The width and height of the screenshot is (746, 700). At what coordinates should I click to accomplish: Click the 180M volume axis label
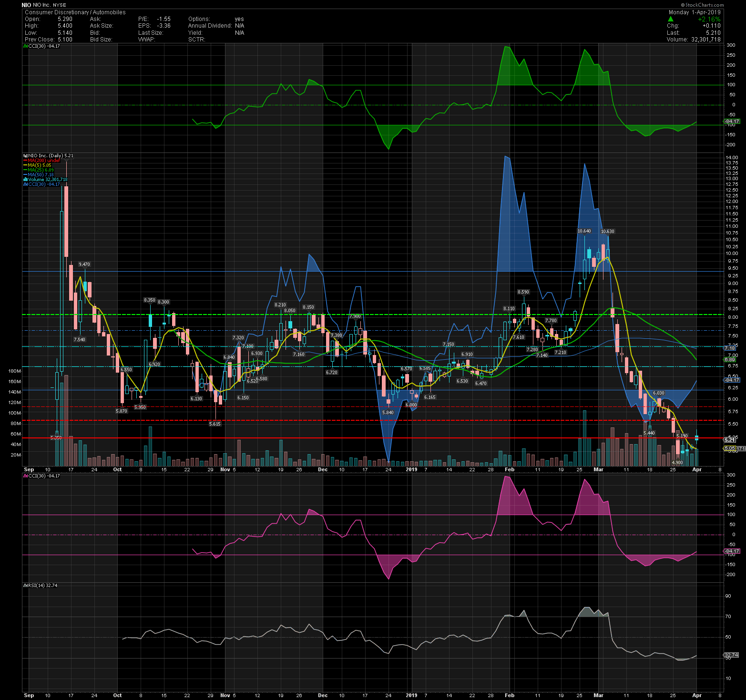coord(15,371)
